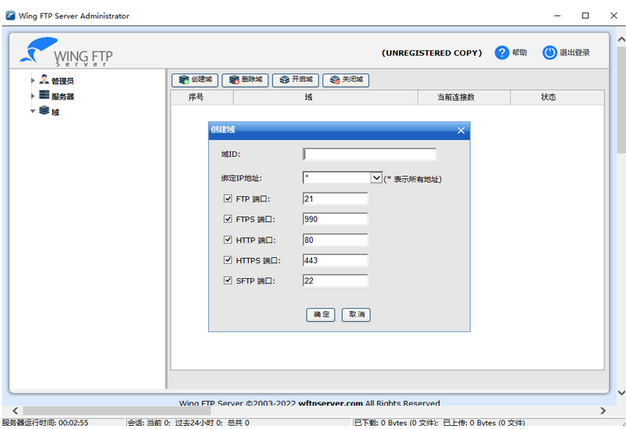Screen dimensions: 626x429
Task: Click the 当前连接数 column header
Action: [x=464, y=97]
